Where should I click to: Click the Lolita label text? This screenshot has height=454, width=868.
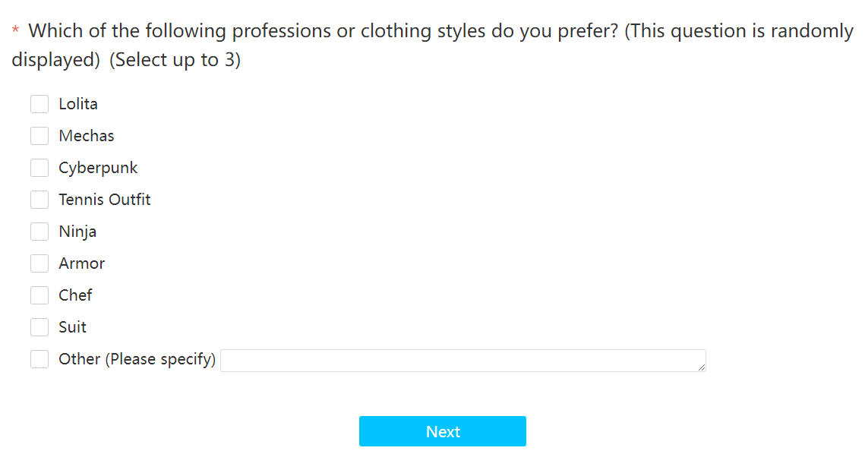click(x=78, y=104)
